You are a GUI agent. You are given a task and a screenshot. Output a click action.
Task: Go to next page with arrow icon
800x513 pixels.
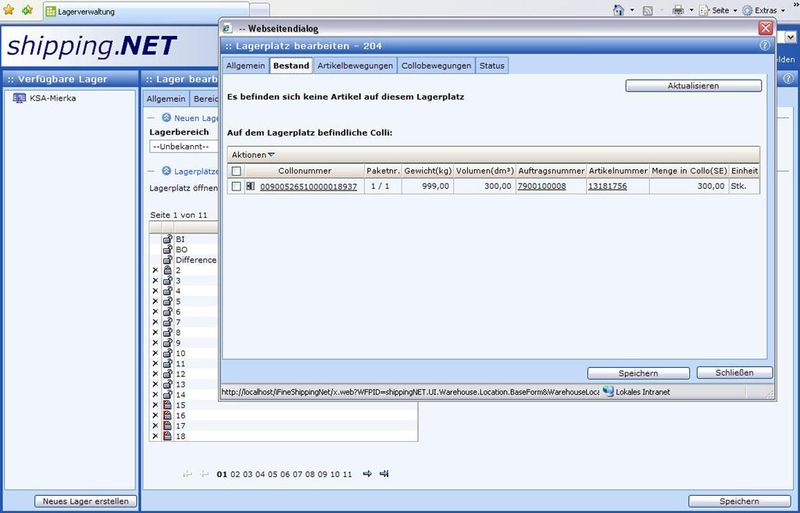367,474
